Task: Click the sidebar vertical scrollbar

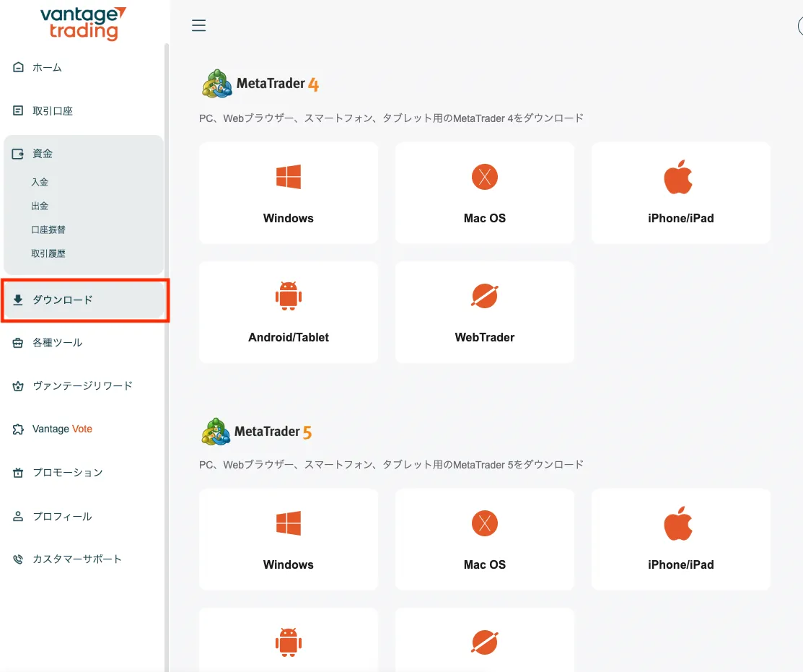Action: tap(167, 357)
